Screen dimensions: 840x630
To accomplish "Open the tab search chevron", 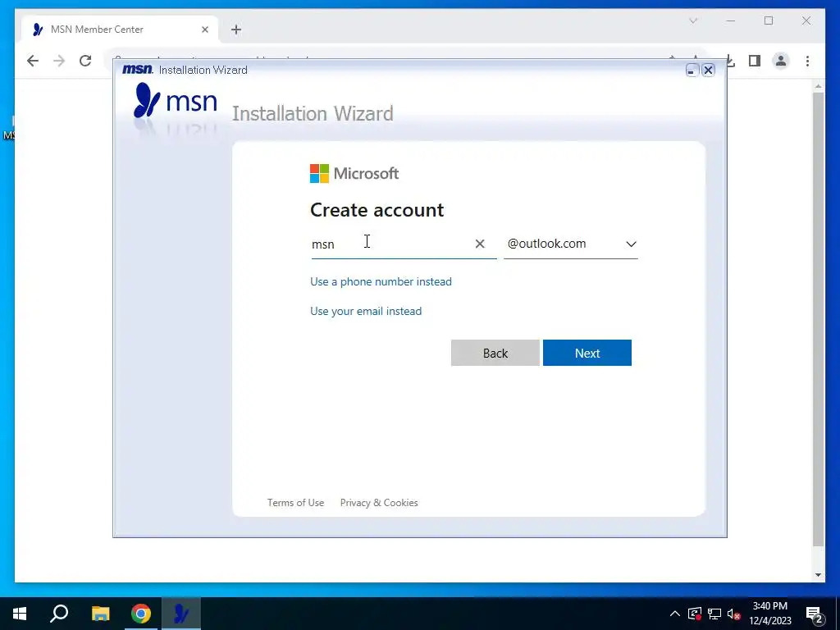I will (693, 21).
